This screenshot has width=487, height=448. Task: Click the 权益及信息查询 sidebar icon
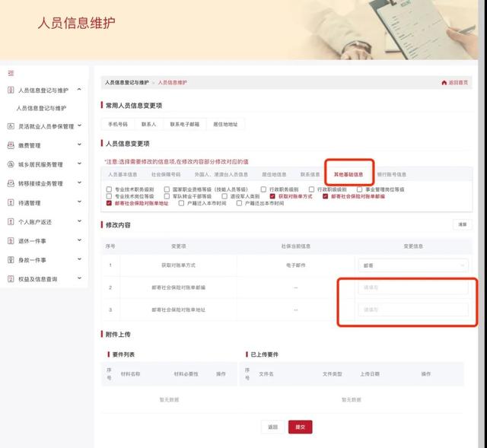pyautogui.click(x=11, y=279)
